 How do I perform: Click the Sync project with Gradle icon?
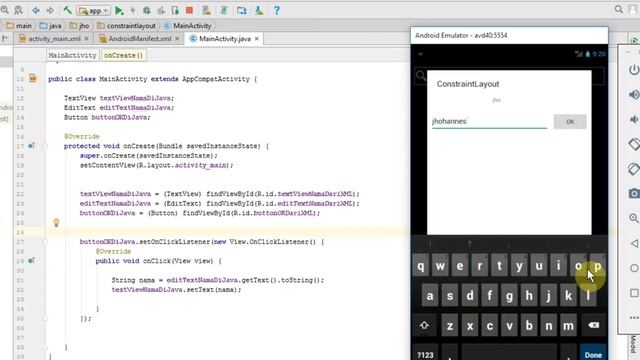224,11
